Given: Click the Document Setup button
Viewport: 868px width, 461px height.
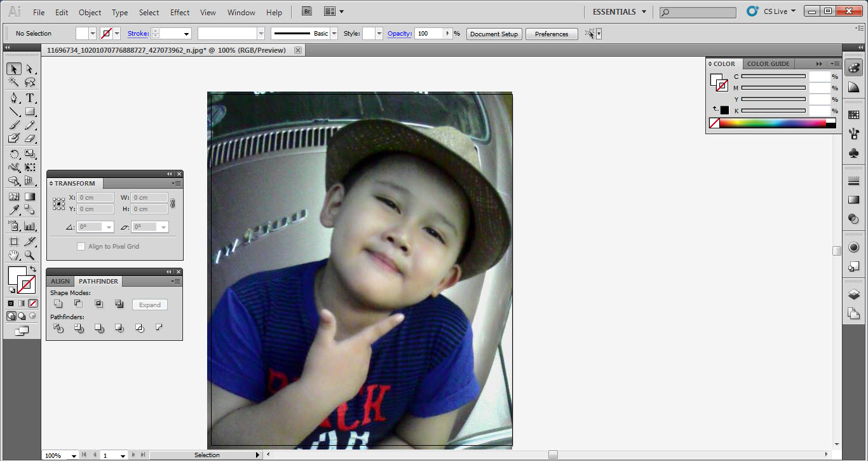Looking at the screenshot, I should click(x=494, y=33).
